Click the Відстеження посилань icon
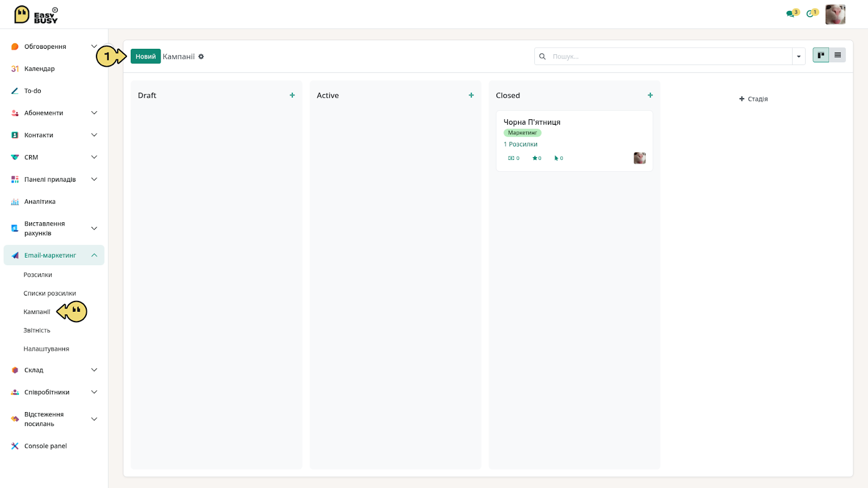This screenshot has width=868, height=488. coord(15,419)
